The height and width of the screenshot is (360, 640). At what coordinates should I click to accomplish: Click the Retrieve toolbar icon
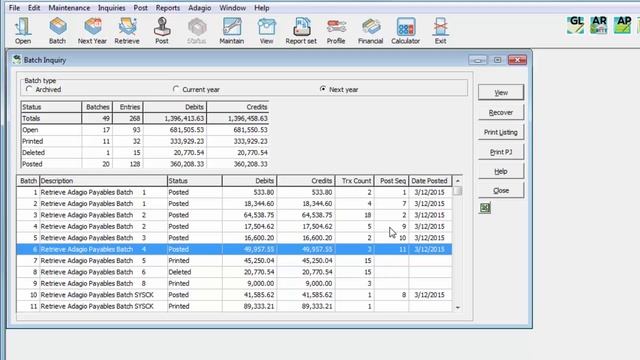[127, 31]
